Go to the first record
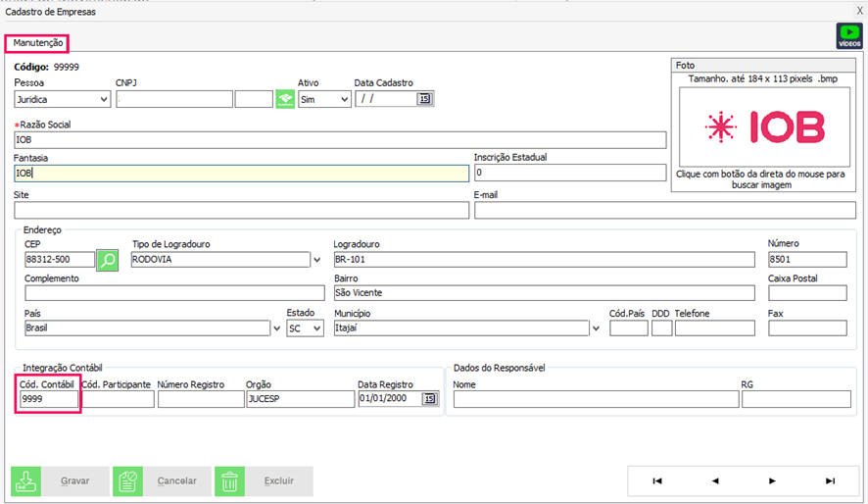The height and width of the screenshot is (504, 868). (x=656, y=480)
